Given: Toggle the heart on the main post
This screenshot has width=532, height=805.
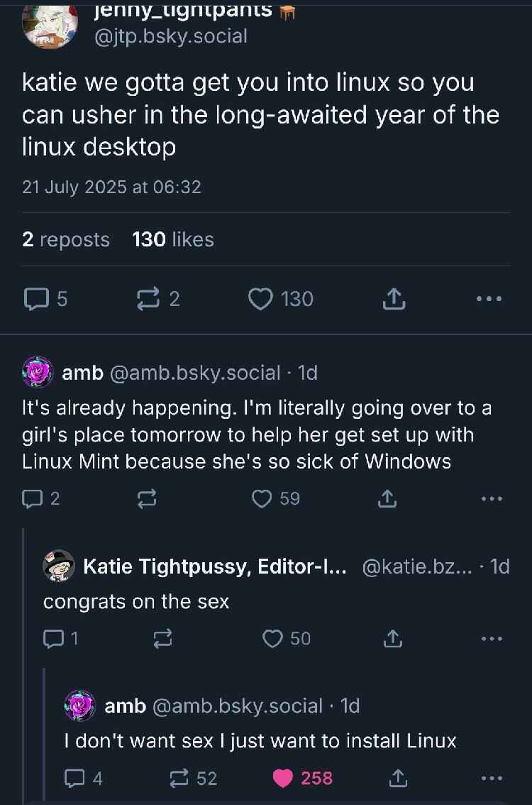Looking at the screenshot, I should (x=264, y=299).
